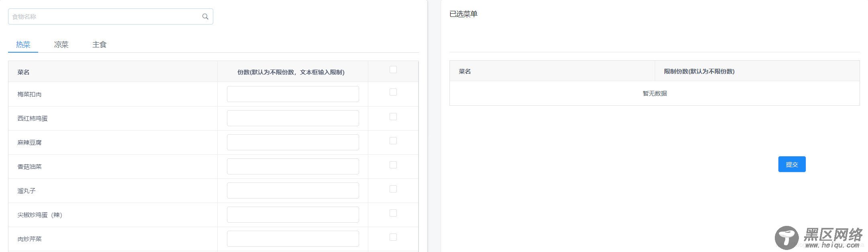This screenshot has width=868, height=252.
Task: Click the portion input for 肉炒芹菜
Action: tap(293, 239)
